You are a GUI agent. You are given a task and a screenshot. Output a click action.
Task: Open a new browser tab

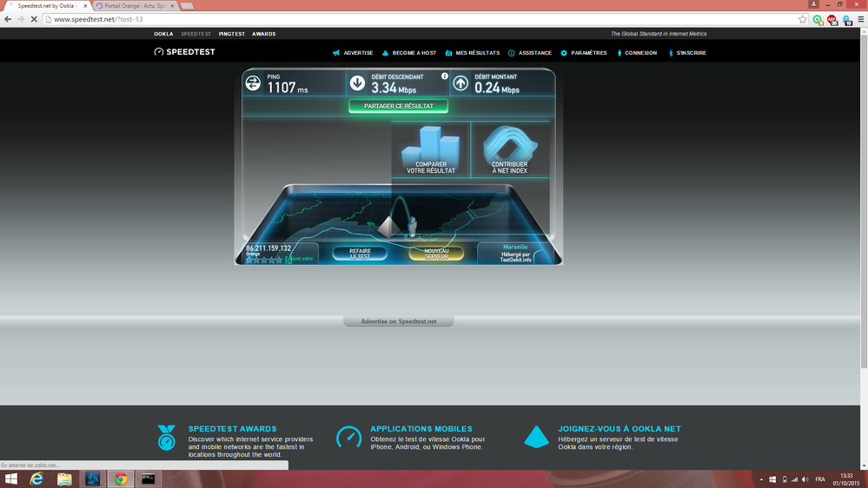click(x=187, y=5)
